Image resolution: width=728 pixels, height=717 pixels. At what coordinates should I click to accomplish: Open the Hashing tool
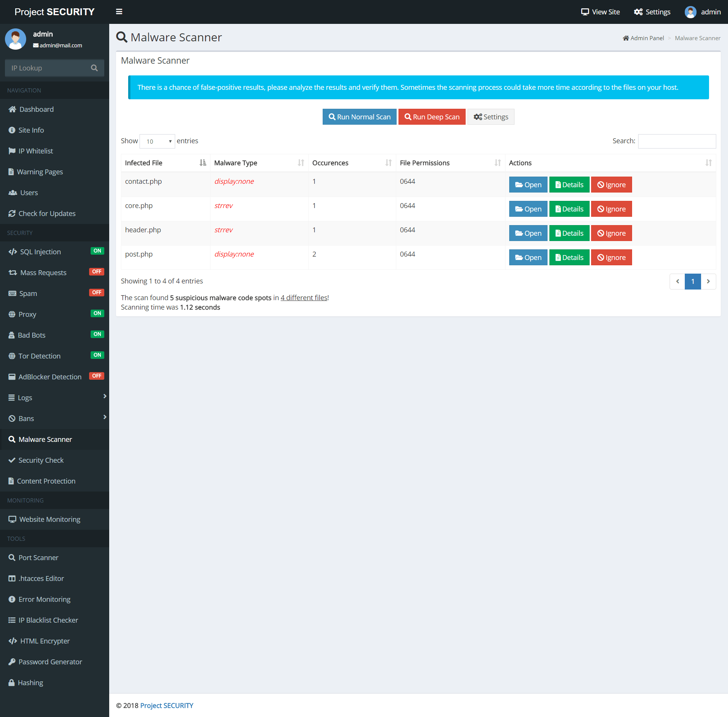(x=31, y=683)
